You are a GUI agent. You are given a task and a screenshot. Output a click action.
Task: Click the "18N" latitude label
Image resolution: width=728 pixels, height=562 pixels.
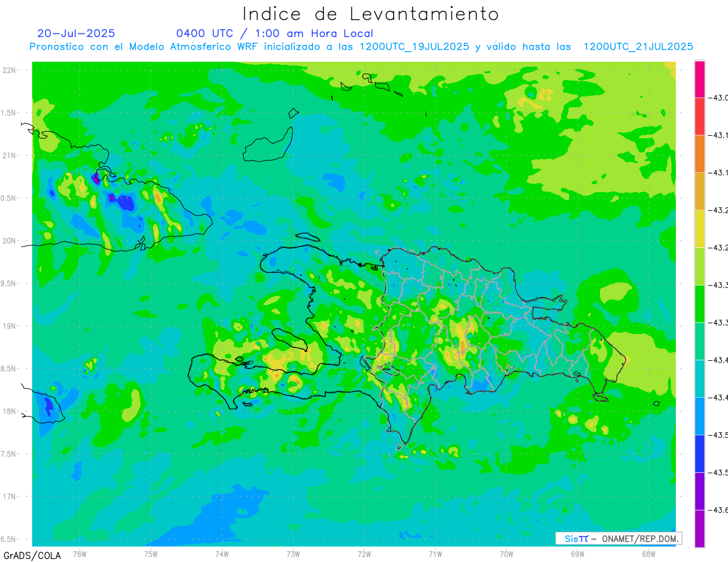coord(10,411)
